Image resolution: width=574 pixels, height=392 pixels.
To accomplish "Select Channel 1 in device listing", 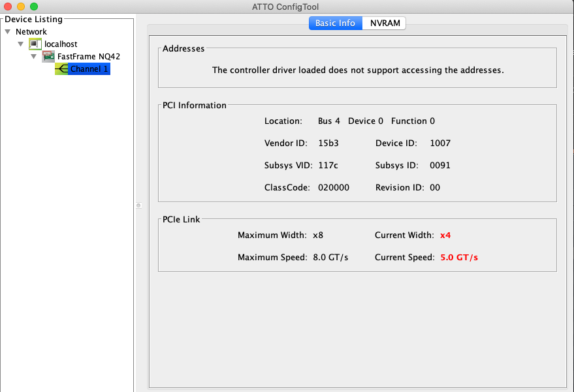I will (89, 68).
